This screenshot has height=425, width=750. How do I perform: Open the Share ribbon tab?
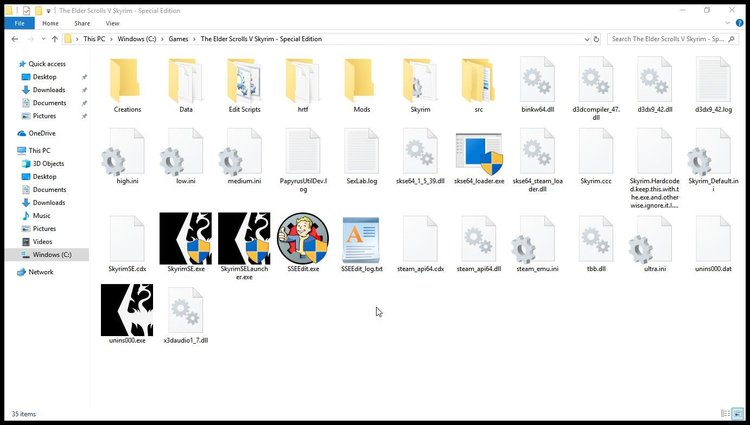(x=82, y=23)
